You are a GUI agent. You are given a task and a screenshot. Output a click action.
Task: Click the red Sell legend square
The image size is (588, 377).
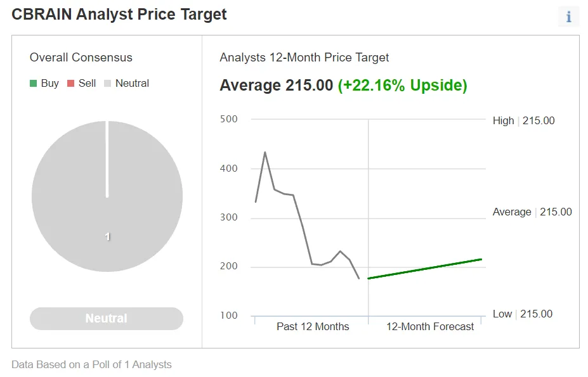pos(70,84)
